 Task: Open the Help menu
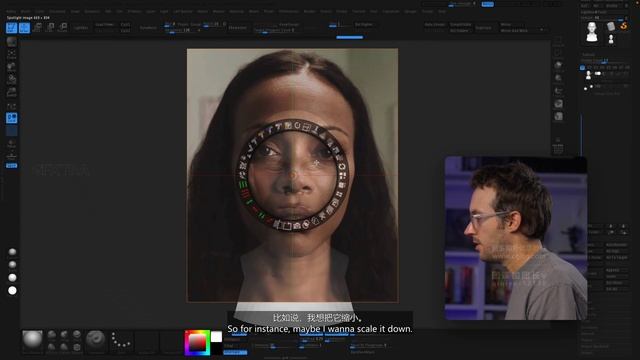(442, 11)
